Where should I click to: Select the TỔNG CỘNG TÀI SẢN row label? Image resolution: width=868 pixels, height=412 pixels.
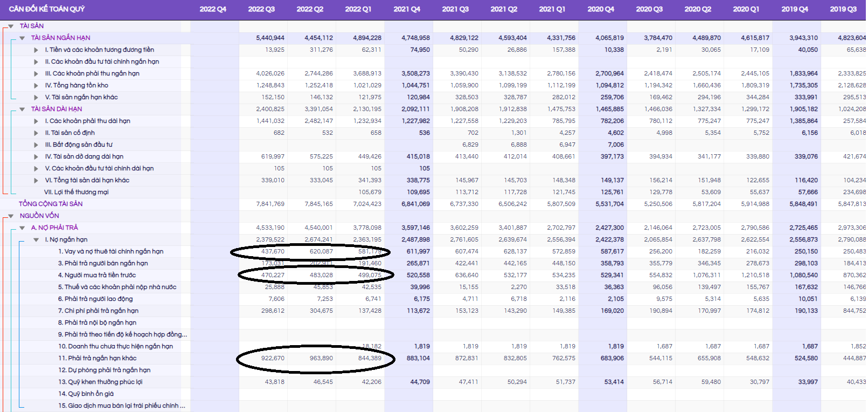click(51, 204)
